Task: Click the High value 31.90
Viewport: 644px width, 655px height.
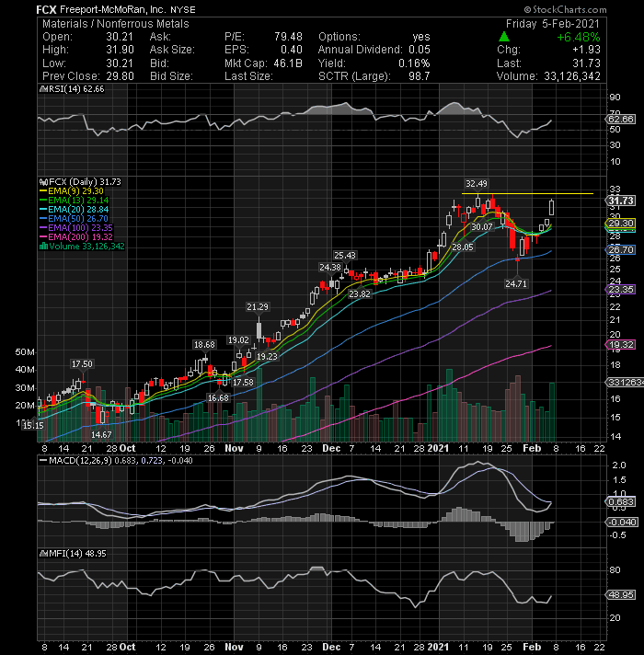Action: tap(120, 50)
